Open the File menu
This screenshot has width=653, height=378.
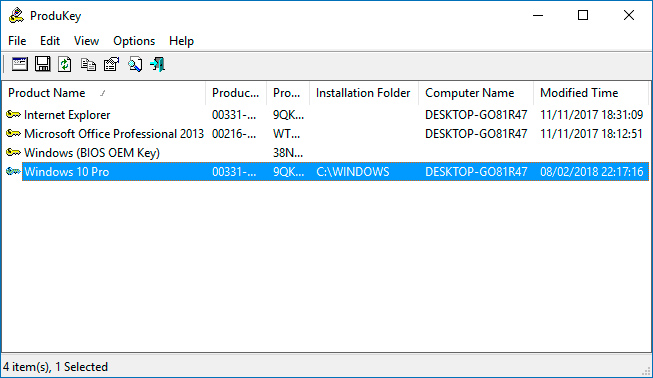[x=17, y=41]
